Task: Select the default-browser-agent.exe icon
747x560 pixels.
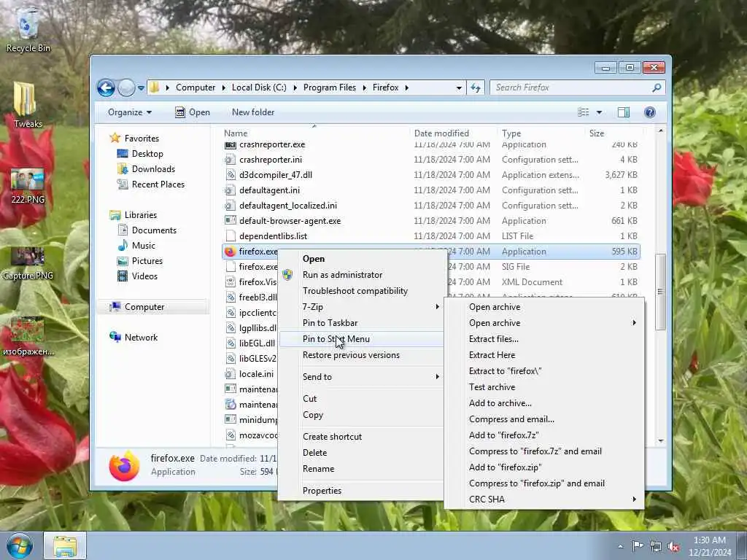Action: click(x=231, y=220)
